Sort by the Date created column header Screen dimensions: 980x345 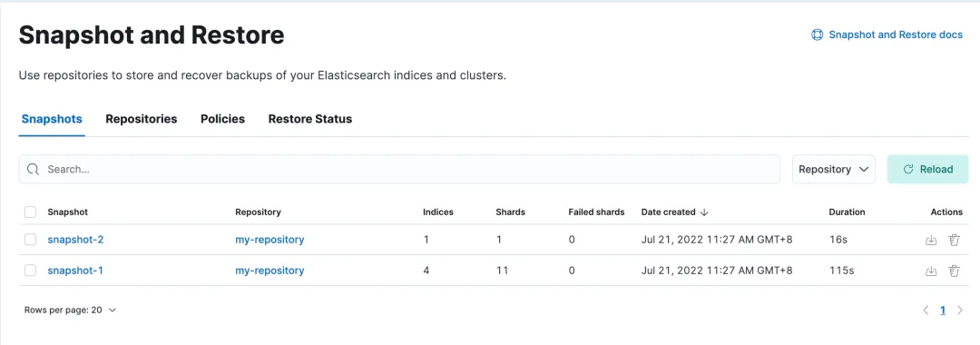click(668, 212)
